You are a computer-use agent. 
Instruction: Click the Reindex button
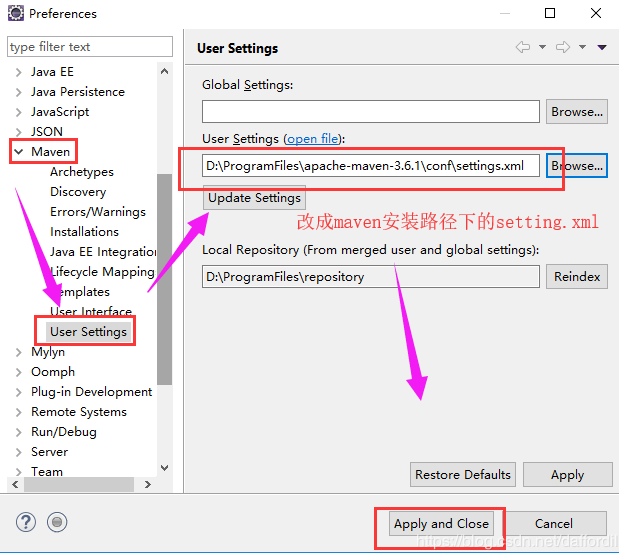577,277
